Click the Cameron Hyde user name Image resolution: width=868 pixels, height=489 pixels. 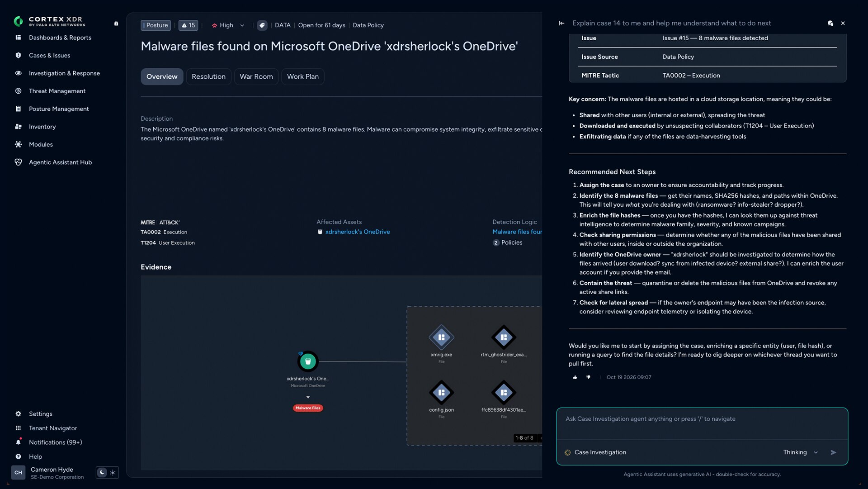coord(52,470)
